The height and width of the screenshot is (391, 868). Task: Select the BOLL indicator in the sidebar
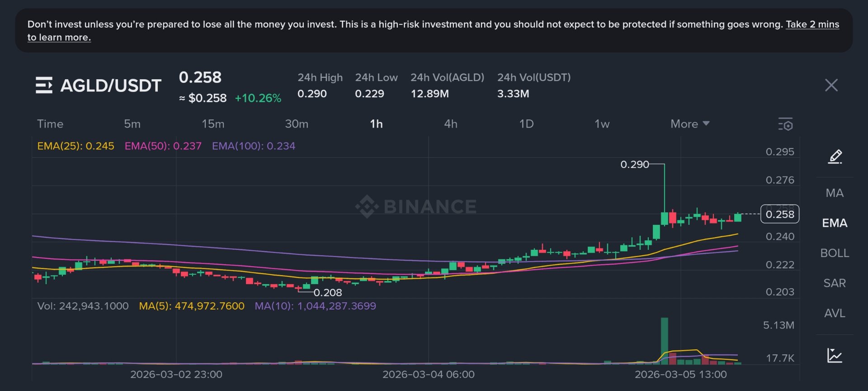835,253
